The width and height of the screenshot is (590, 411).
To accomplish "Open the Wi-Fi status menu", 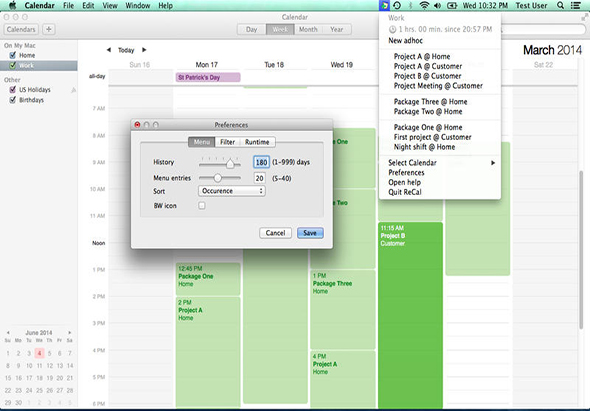I will pos(424,5).
